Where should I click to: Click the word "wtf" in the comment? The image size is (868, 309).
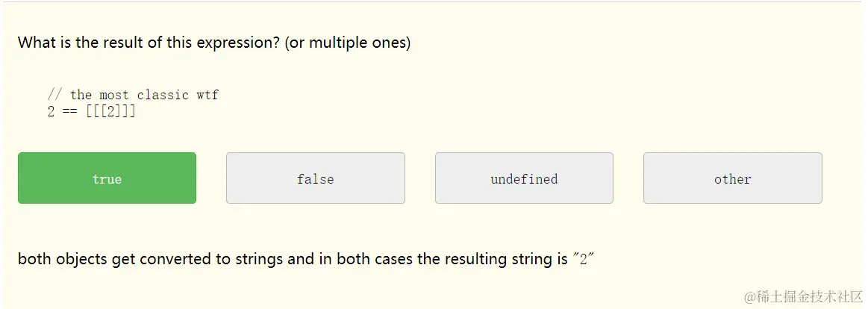(x=207, y=95)
